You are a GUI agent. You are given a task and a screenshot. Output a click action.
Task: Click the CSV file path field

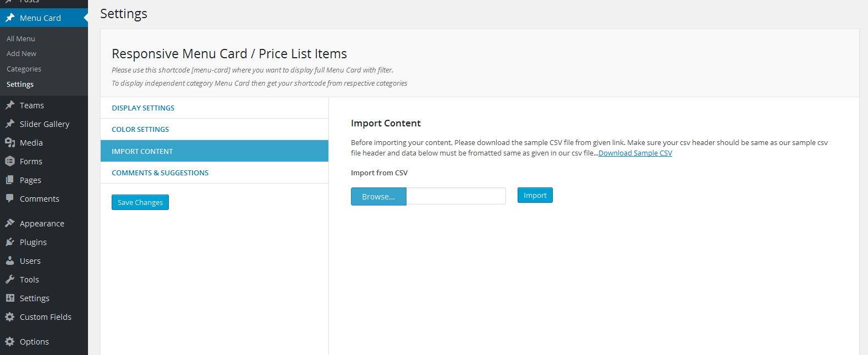[455, 196]
